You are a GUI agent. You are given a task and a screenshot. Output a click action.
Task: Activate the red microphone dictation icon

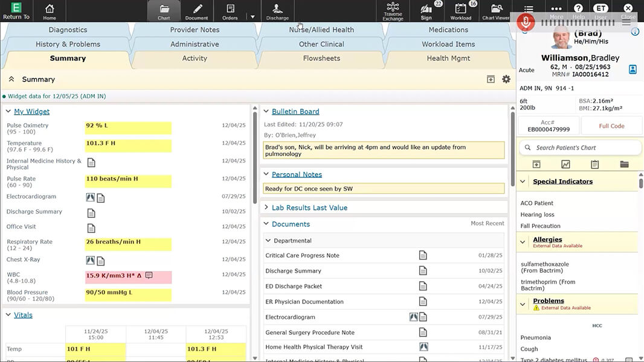click(525, 23)
